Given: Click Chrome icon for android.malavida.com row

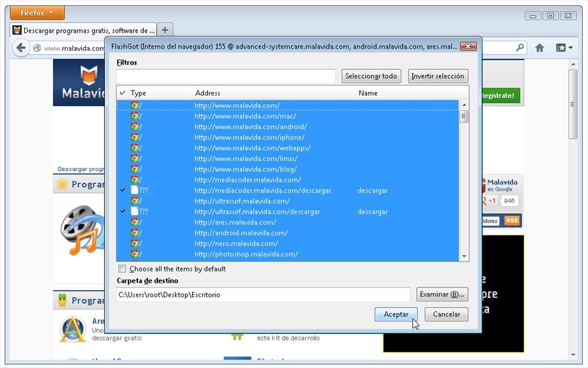Looking at the screenshot, I should coord(134,233).
